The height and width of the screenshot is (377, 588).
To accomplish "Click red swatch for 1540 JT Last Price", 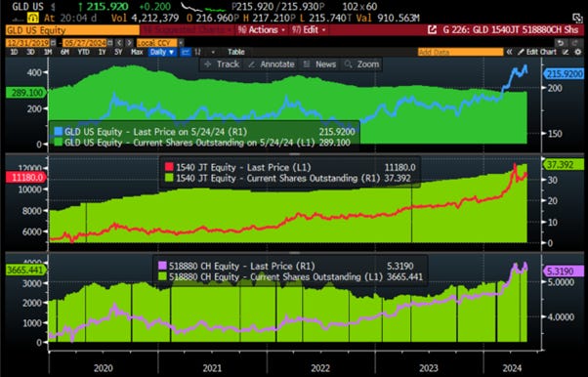I will 170,167.
